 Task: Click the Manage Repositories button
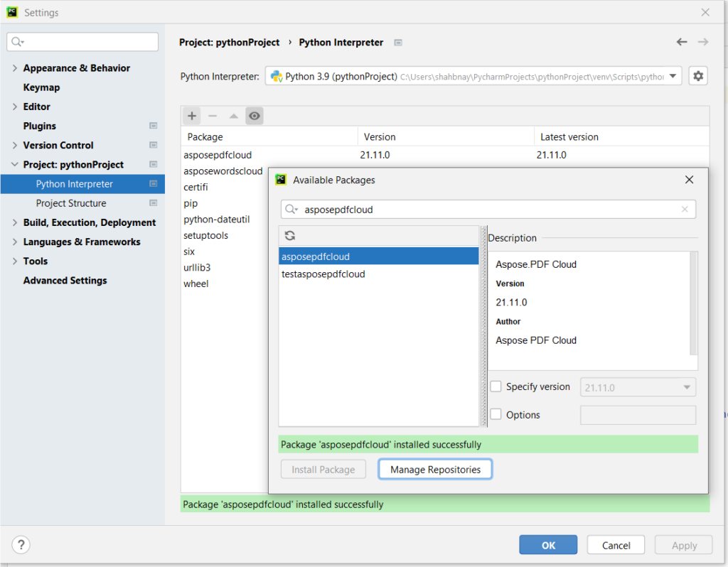[x=434, y=469]
